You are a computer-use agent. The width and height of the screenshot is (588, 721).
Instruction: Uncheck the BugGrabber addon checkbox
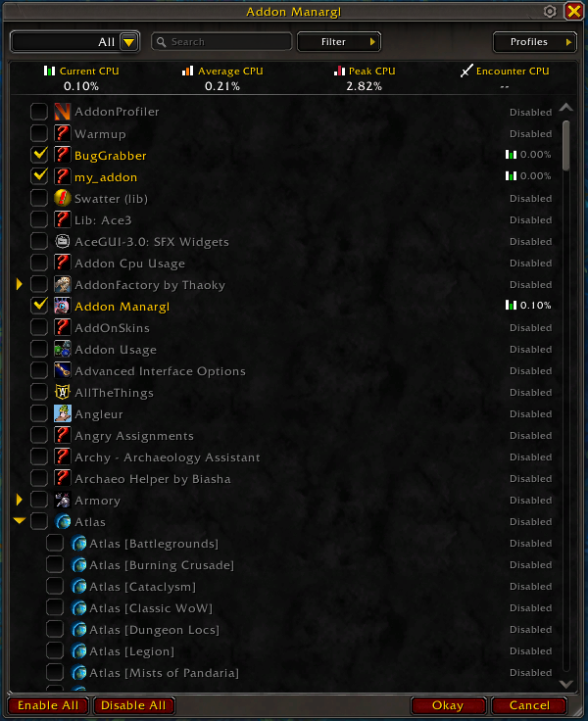39,155
